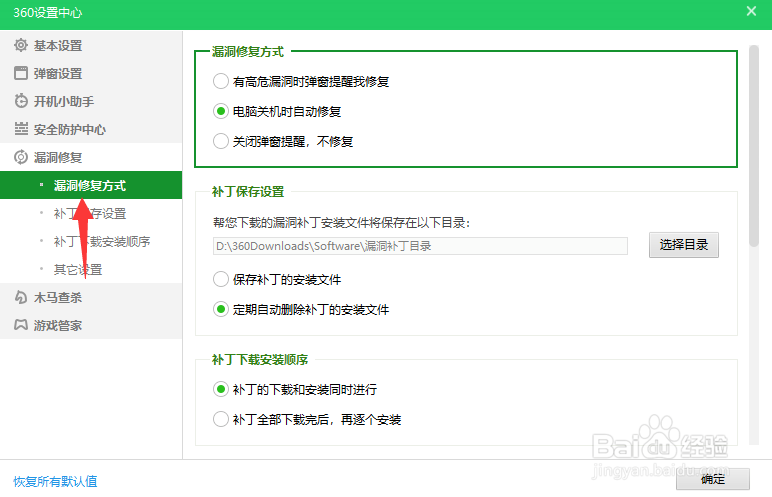
Task: Open 基本设置 section in sidebar
Action: pos(91,45)
